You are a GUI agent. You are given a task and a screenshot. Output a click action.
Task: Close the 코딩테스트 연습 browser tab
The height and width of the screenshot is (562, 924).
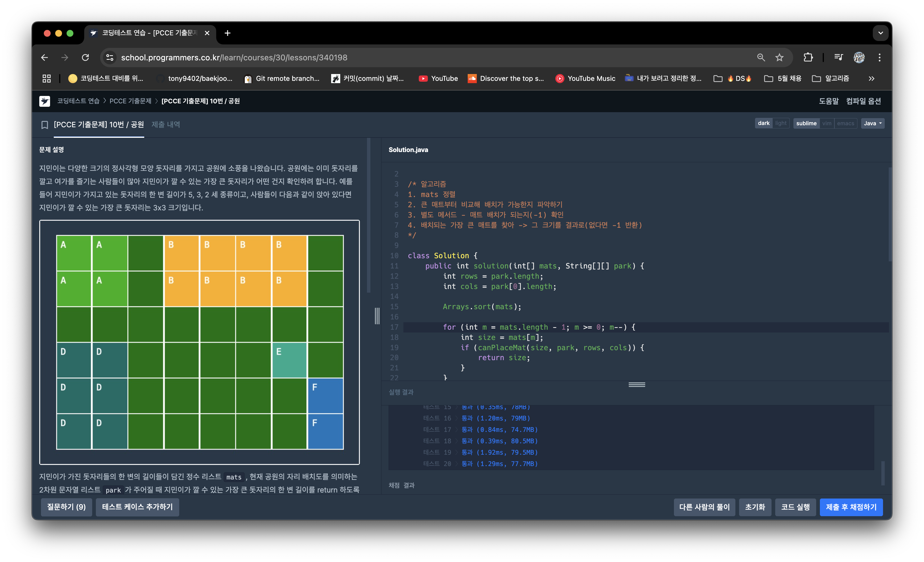tap(207, 33)
